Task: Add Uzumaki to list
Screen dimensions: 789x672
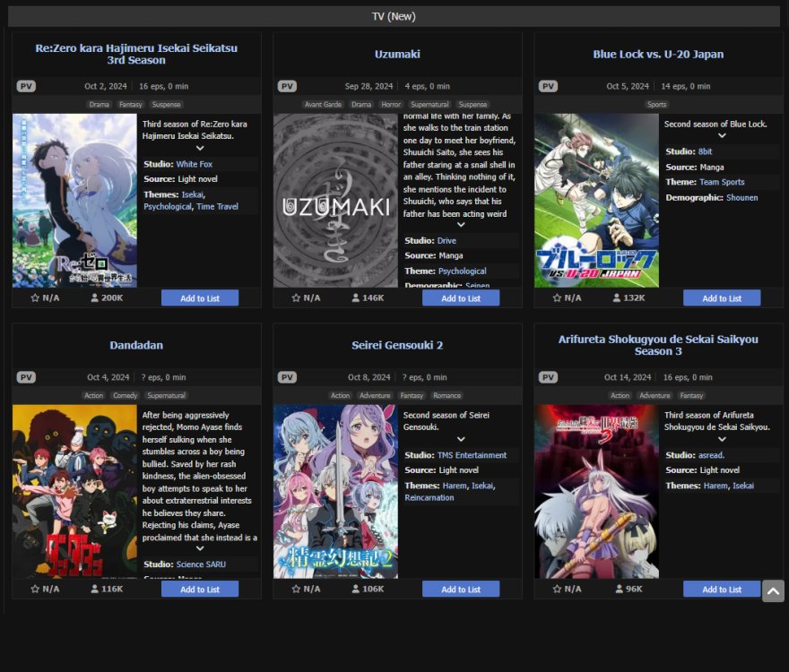Action: (x=461, y=298)
